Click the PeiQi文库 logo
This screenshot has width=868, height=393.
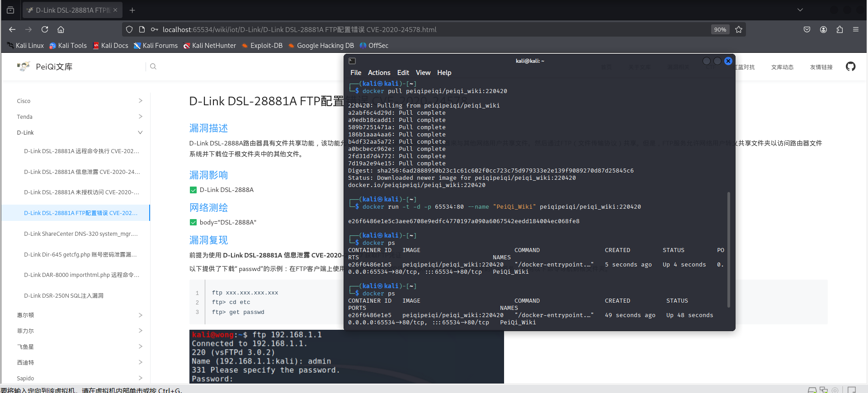coord(45,67)
